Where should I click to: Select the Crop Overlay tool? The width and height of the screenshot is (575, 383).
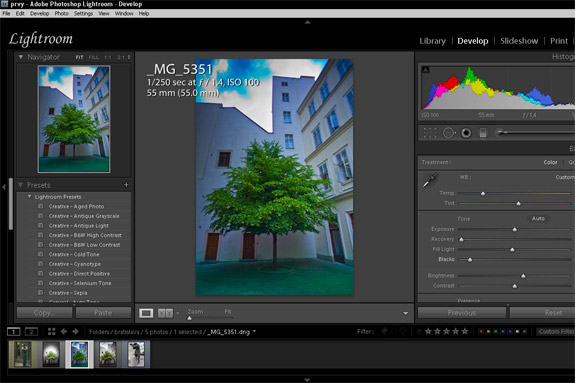430,133
